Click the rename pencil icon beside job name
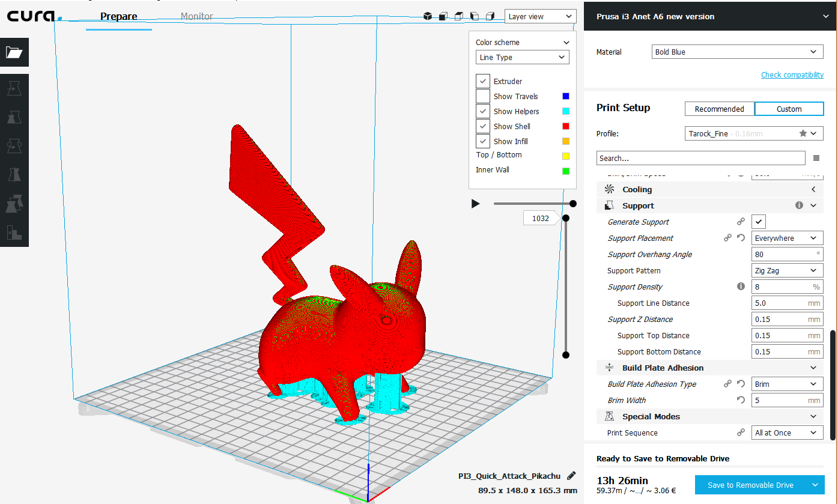 tap(571, 476)
